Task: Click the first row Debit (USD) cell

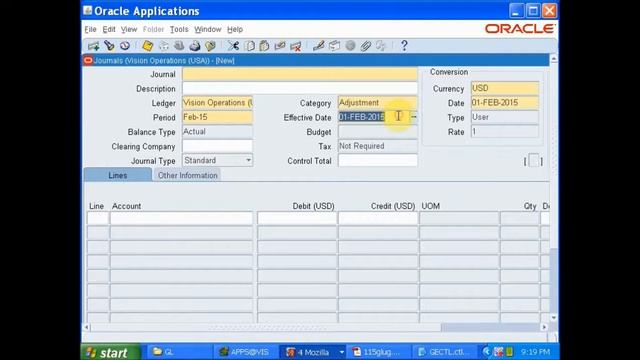Action: tap(297, 218)
